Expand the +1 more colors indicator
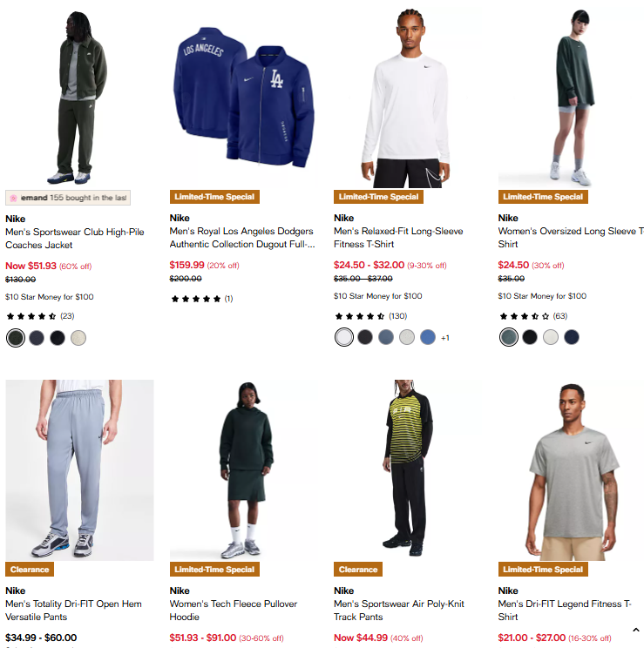This screenshot has width=644, height=648. 445,338
